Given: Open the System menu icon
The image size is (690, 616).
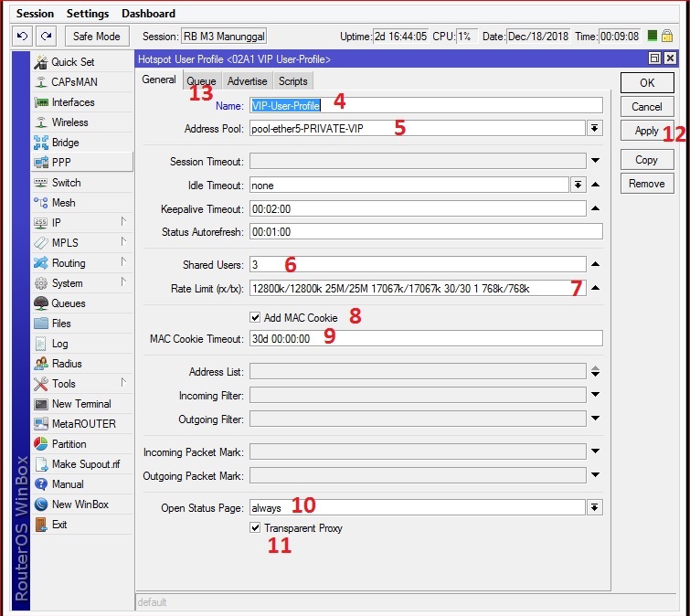Looking at the screenshot, I should coord(41,283).
